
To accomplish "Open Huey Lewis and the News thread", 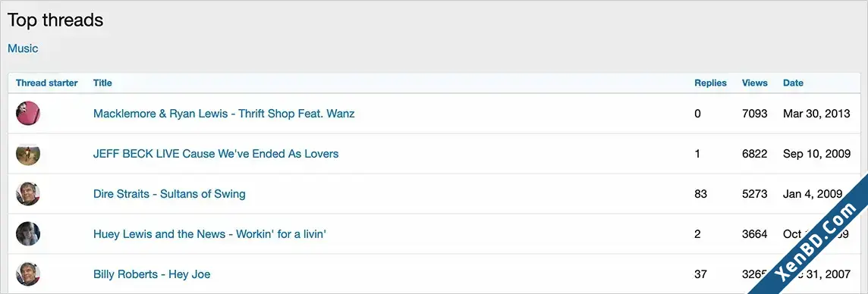I will [x=209, y=234].
